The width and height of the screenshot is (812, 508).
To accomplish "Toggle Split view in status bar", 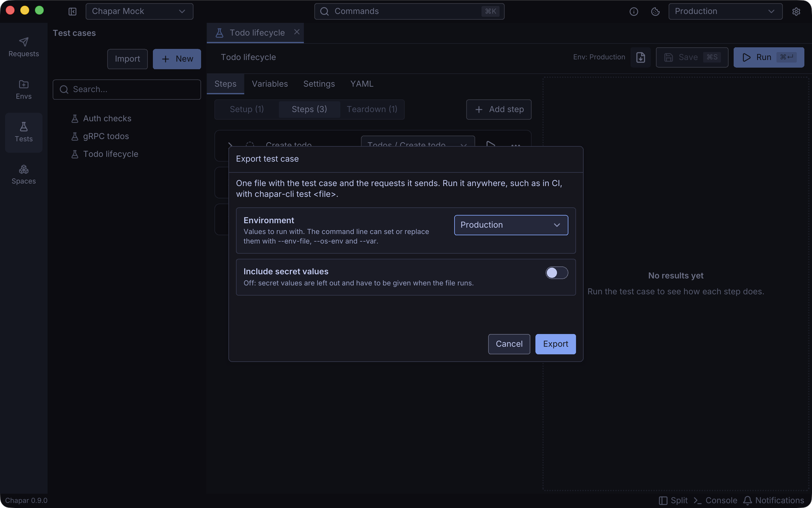I will [x=673, y=500].
